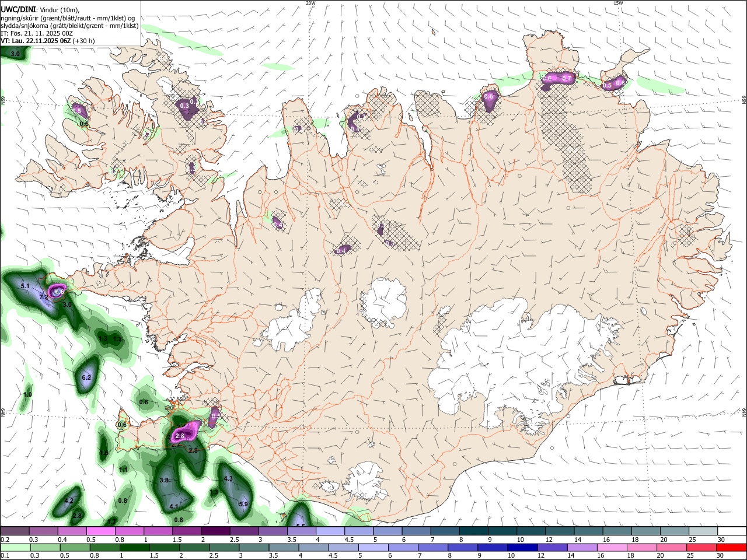Click the 3.8 rainfall value

164,480
